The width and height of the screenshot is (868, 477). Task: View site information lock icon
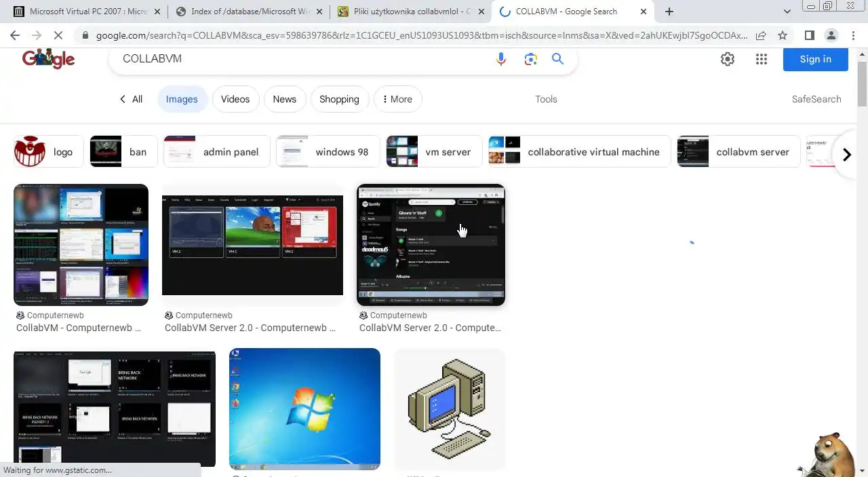85,35
